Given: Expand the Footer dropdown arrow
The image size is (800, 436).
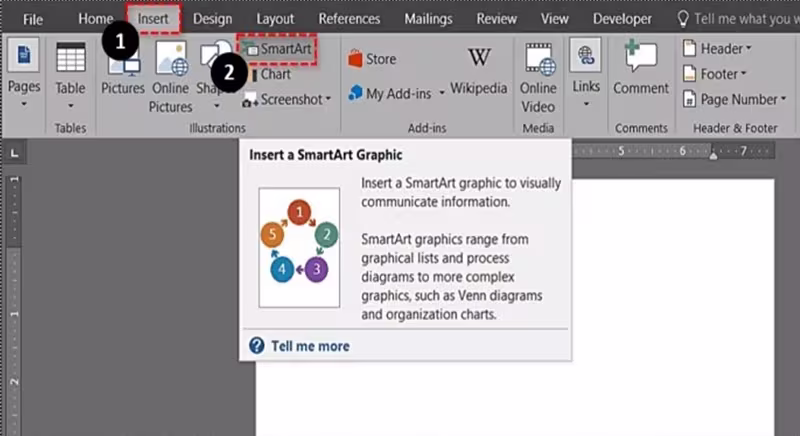Looking at the screenshot, I should click(743, 73).
